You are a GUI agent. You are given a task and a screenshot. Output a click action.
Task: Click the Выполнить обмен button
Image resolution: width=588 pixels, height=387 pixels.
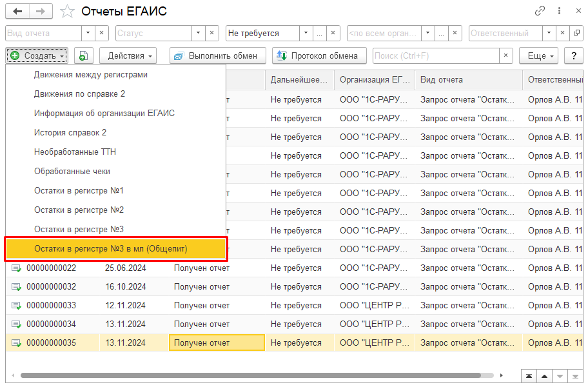click(x=217, y=56)
